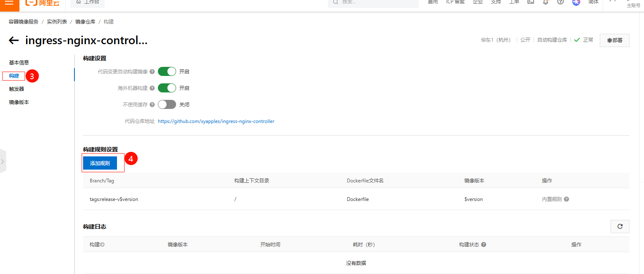
Task: Open the Cloud Shell terminal icon
Action: click(531, 2)
